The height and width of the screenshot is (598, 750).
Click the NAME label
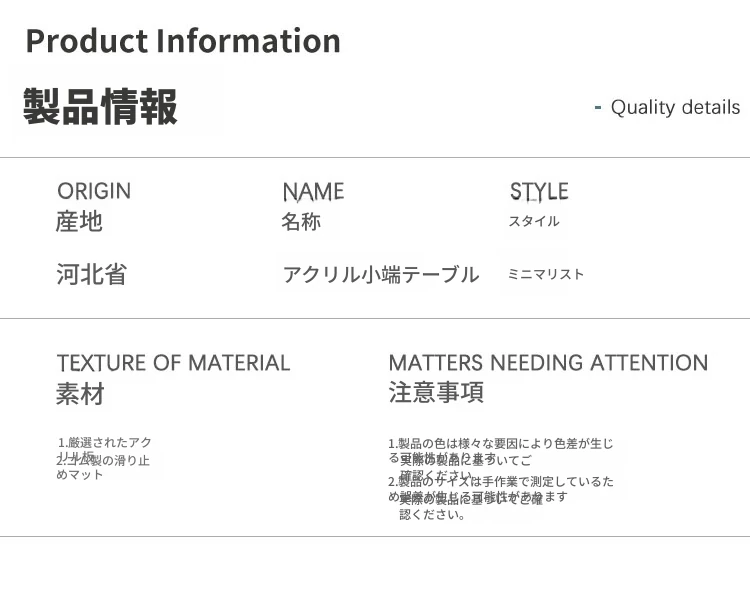pyautogui.click(x=313, y=191)
